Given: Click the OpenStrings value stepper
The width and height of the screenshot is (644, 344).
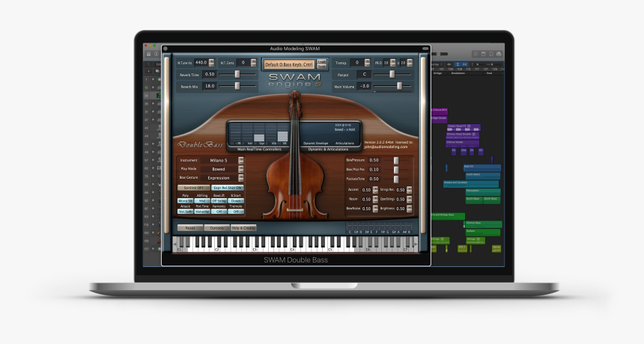Looking at the screenshot, I should pos(409,199).
